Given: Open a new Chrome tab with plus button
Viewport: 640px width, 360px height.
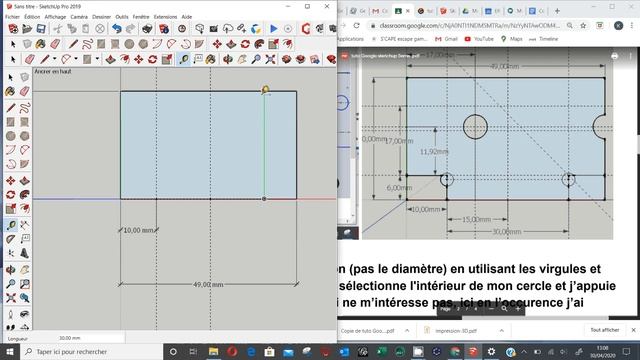Looking at the screenshot, I should 557,11.
